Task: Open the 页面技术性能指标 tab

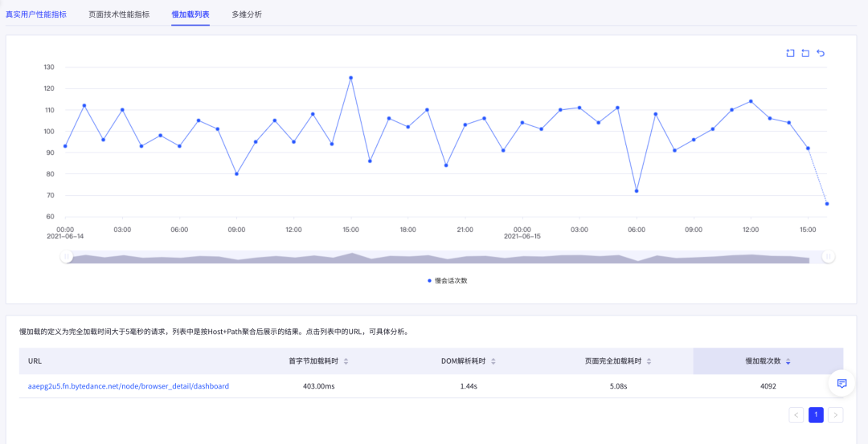Action: pyautogui.click(x=119, y=14)
